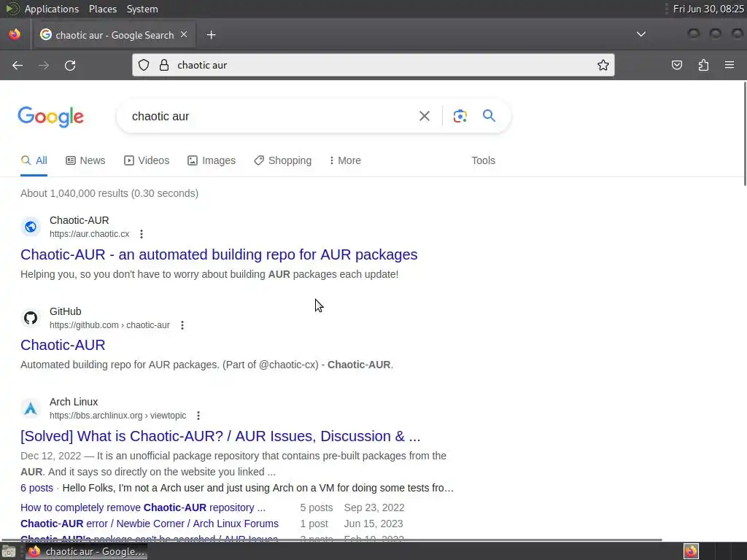Click the '6 posts' link
Image resolution: width=747 pixels, height=560 pixels.
(36, 488)
